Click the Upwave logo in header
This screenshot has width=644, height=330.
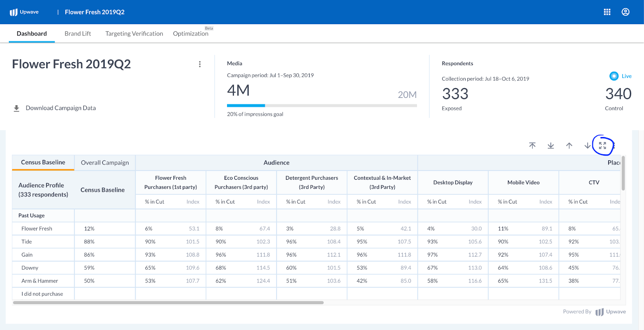click(24, 12)
